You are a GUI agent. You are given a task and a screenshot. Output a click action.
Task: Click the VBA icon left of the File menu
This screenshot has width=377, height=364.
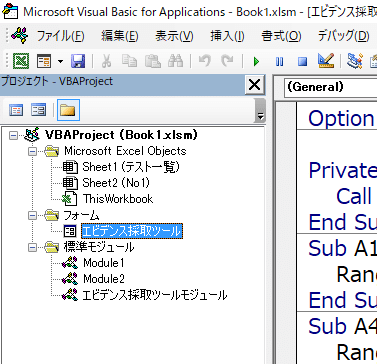click(x=19, y=35)
